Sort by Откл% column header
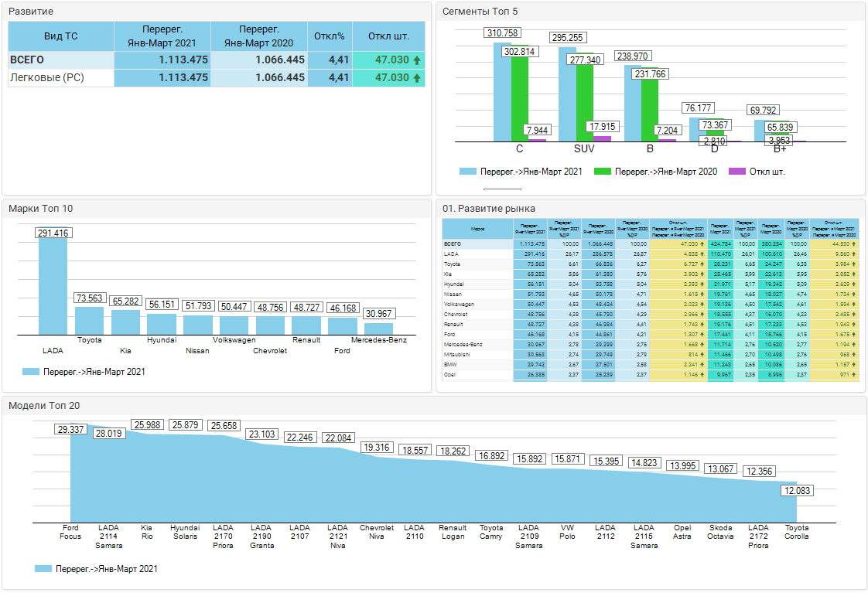Image resolution: width=868 pixels, height=613 pixels. click(x=329, y=36)
